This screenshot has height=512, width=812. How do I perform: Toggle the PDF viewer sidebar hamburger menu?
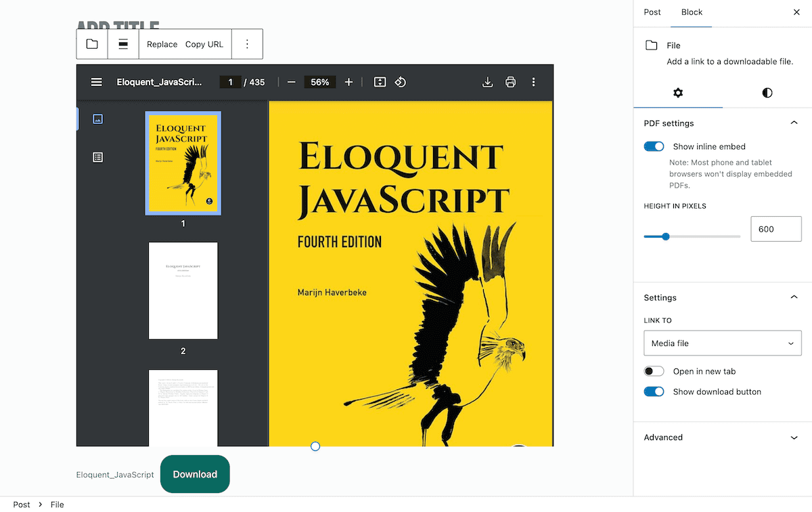click(97, 82)
